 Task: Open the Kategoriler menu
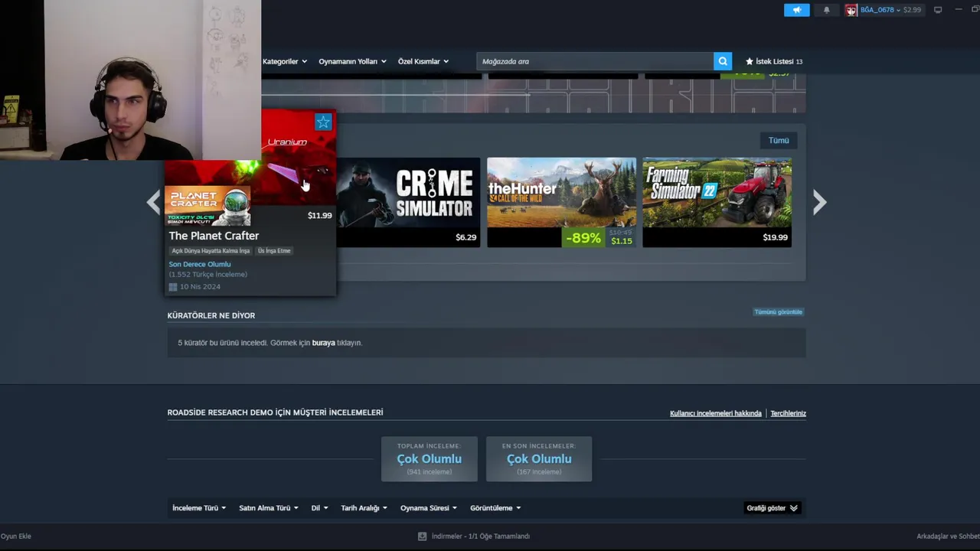point(285,61)
